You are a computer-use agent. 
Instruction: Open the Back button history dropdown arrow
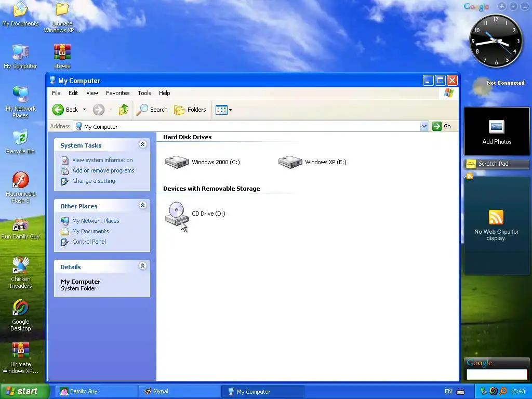pyautogui.click(x=84, y=110)
